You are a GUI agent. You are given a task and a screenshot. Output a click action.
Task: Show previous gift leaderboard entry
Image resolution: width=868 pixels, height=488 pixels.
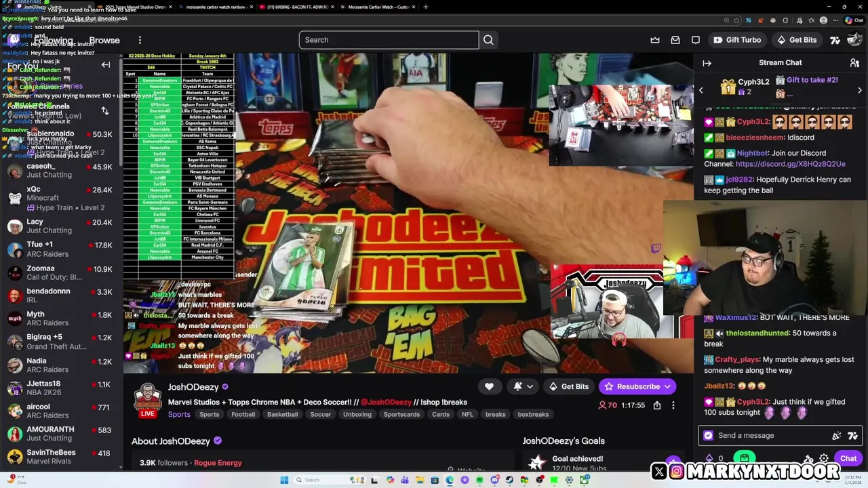tap(701, 90)
